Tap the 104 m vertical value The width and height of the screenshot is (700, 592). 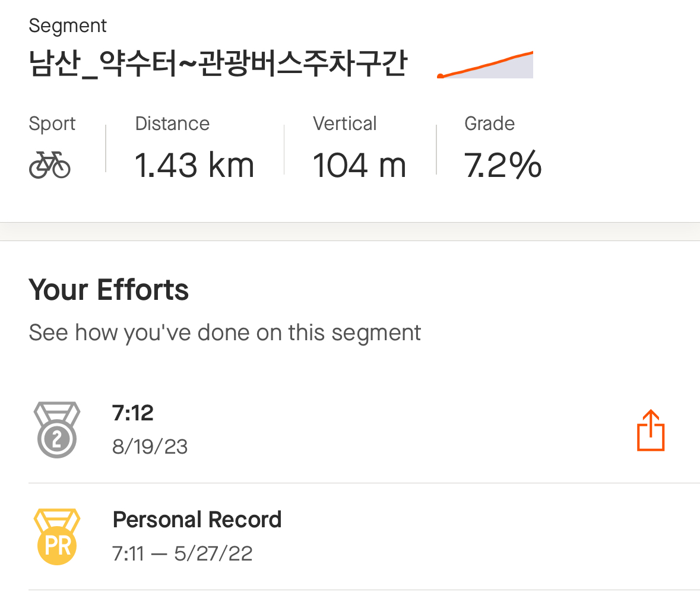coord(359,165)
